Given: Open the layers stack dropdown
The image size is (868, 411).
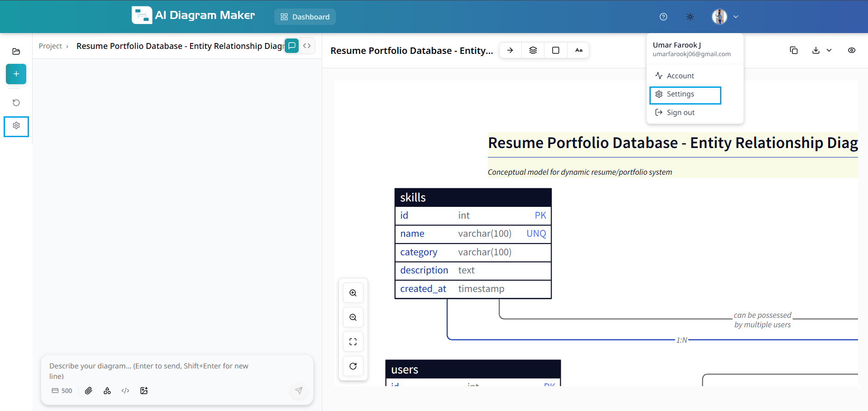Looking at the screenshot, I should coord(533,50).
